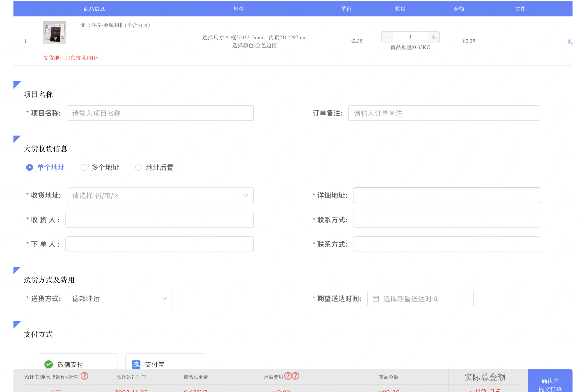The width and height of the screenshot is (585, 392).
Task: Click the 单价 column header
Action: [x=347, y=9]
